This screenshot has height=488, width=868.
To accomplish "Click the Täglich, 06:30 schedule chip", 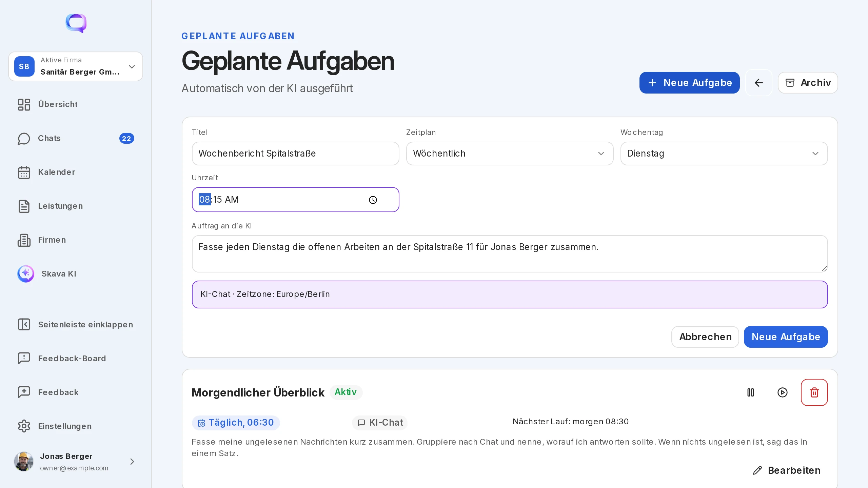I will (x=236, y=423).
